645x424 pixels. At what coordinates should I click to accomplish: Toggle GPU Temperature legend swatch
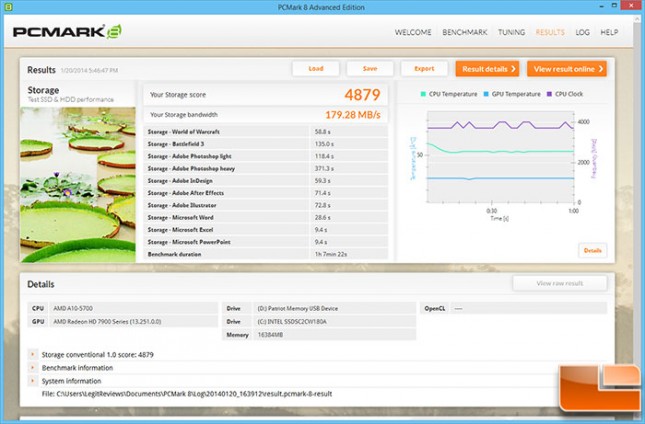486,94
